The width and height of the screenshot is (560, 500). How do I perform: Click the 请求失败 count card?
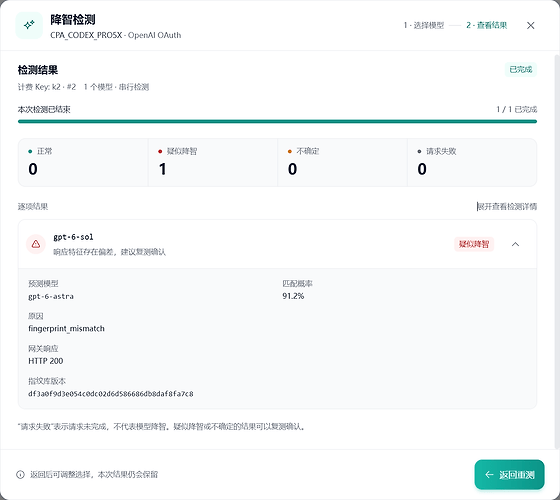click(x=472, y=162)
